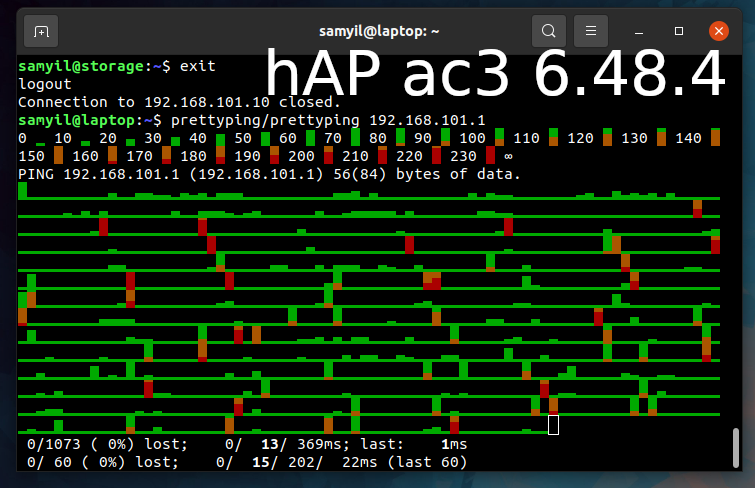Image resolution: width=755 pixels, height=488 pixels.
Task: Click the orange swatch after legend value 150
Action: [x=58, y=156]
